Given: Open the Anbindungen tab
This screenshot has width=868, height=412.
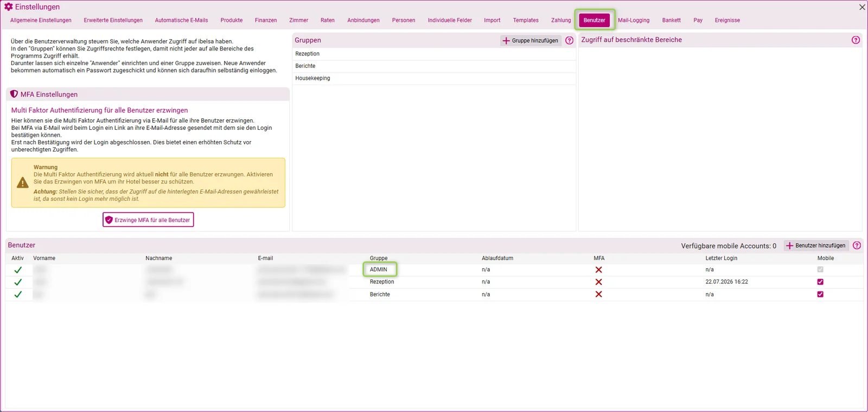Looking at the screenshot, I should click(x=363, y=20).
